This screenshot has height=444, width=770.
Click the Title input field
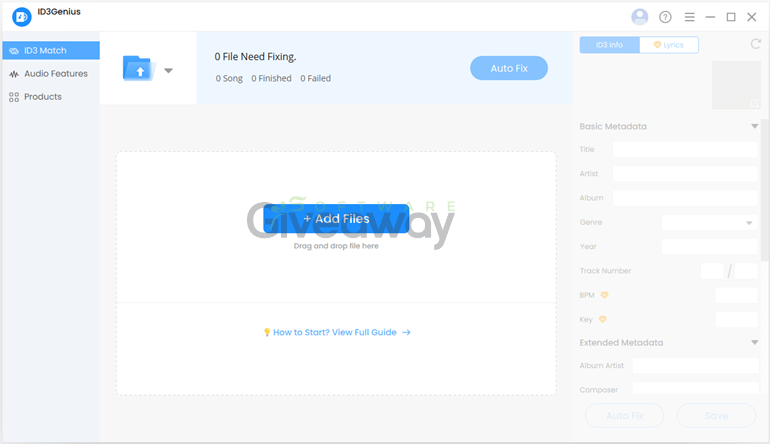(x=685, y=149)
